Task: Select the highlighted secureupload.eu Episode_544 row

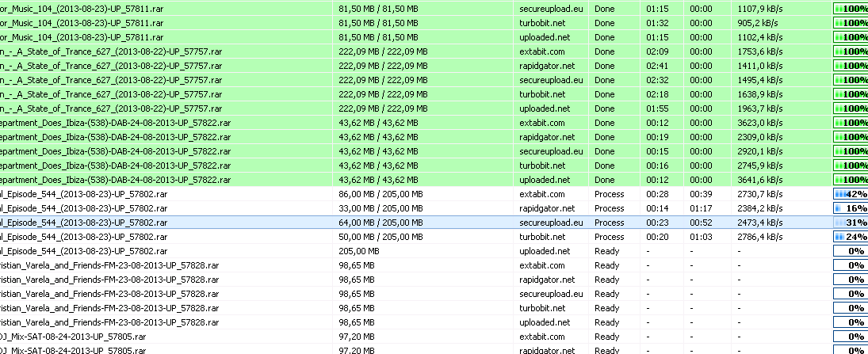Action: pos(434,223)
